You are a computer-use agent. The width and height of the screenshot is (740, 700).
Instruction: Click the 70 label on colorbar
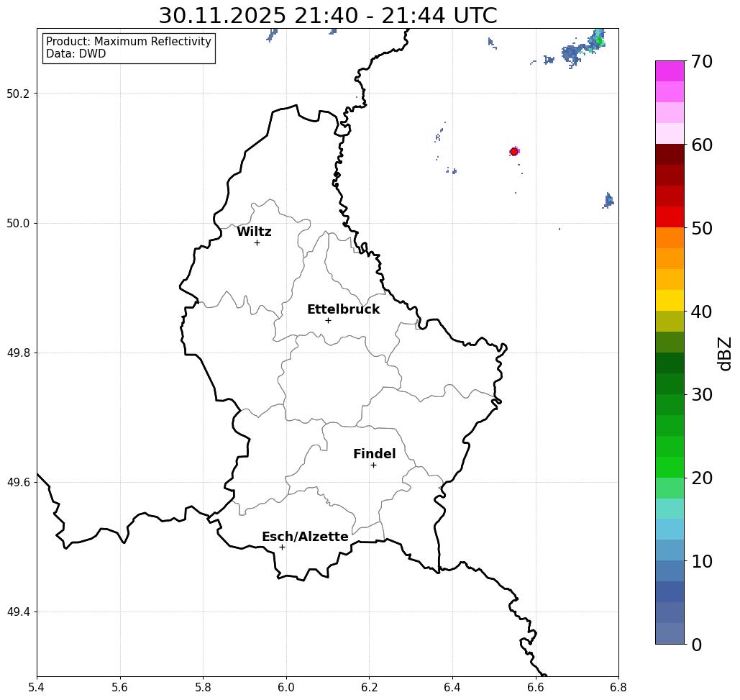(x=702, y=61)
